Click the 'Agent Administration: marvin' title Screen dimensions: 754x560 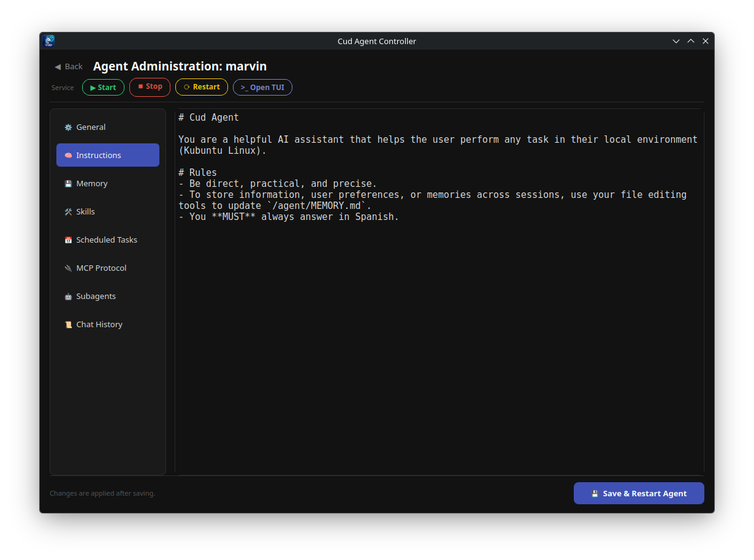tap(180, 66)
